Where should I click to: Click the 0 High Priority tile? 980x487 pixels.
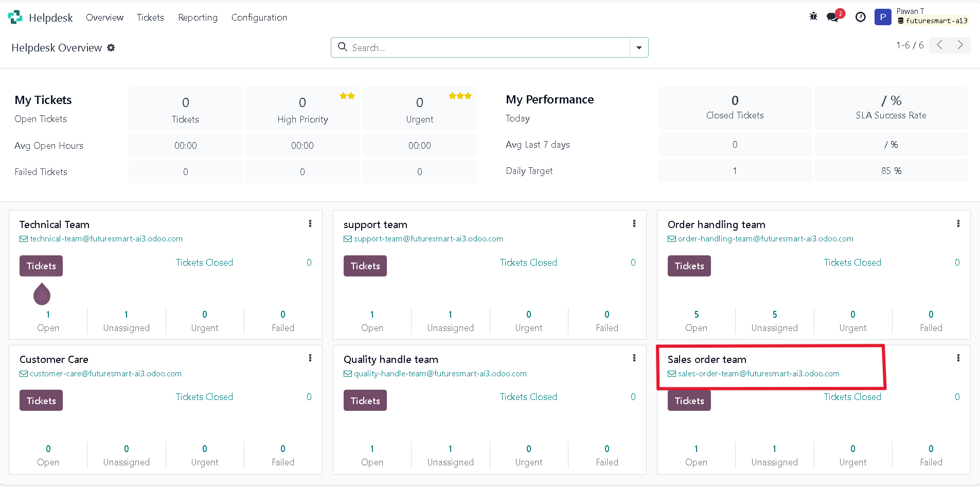click(x=302, y=109)
